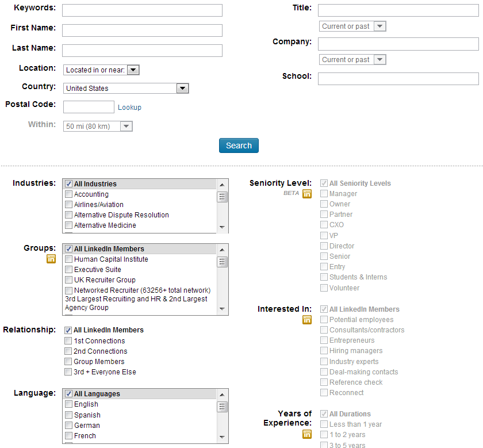Click LinkedIn premium icon under Years of Experience
Image resolution: width=483 pixels, height=448 pixels.
307,434
